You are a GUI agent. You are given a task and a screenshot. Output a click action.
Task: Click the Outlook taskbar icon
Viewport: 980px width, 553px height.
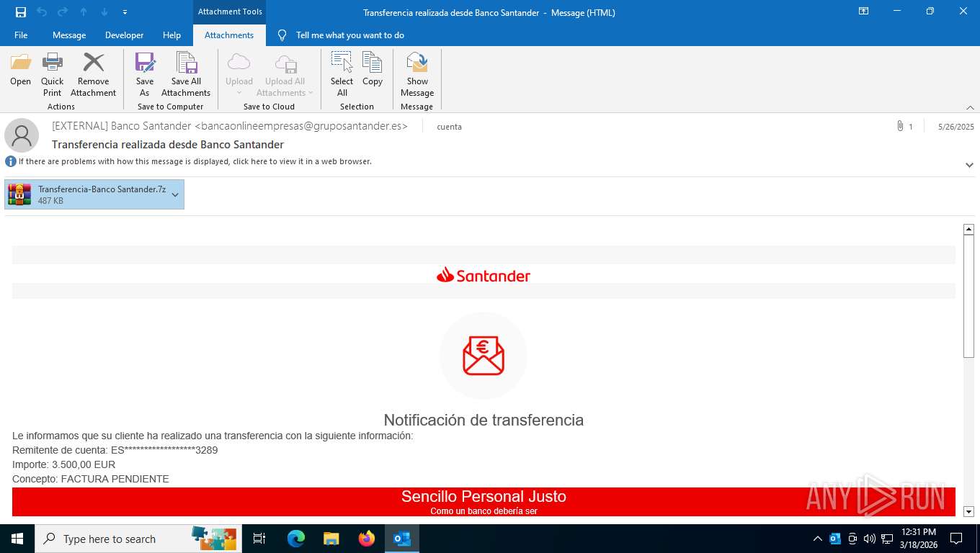pyautogui.click(x=402, y=539)
